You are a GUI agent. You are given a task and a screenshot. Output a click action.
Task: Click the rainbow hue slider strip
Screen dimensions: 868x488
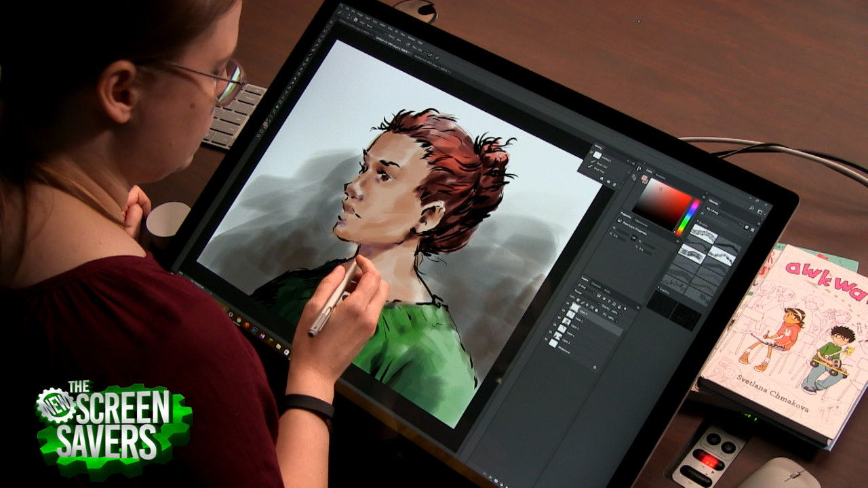coord(686,218)
